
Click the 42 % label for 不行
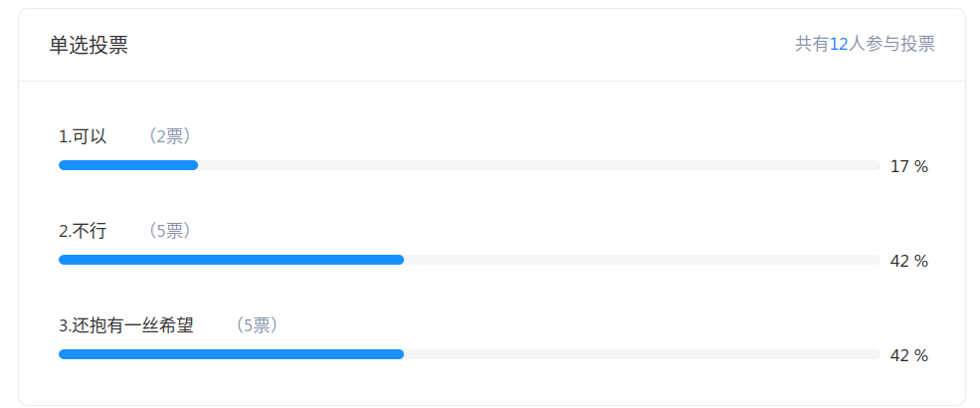pyautogui.click(x=908, y=261)
